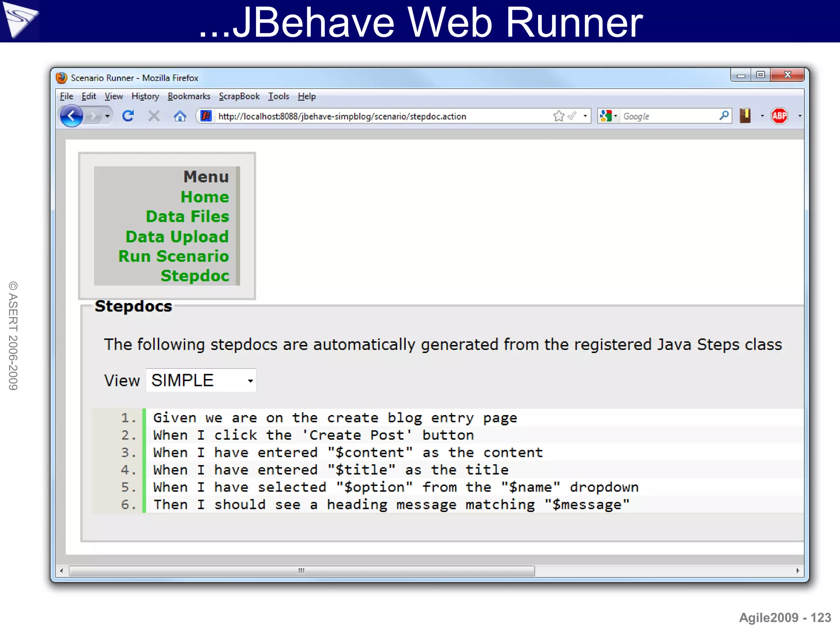Open the Help menu

[x=307, y=96]
